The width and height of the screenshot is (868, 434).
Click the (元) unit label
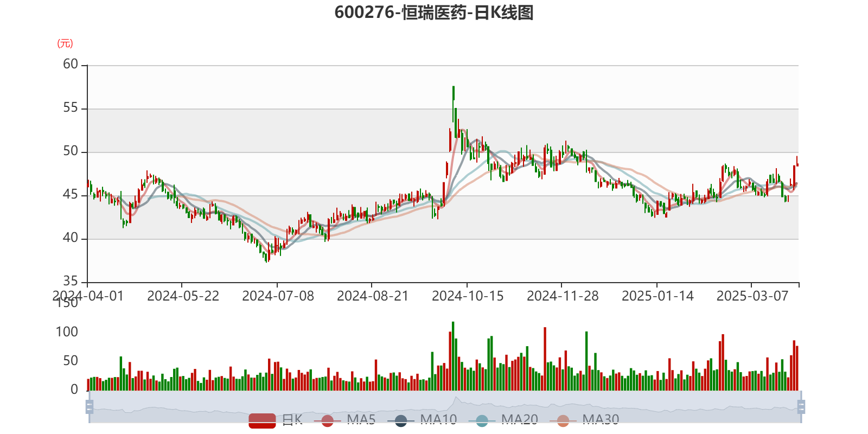point(65,43)
